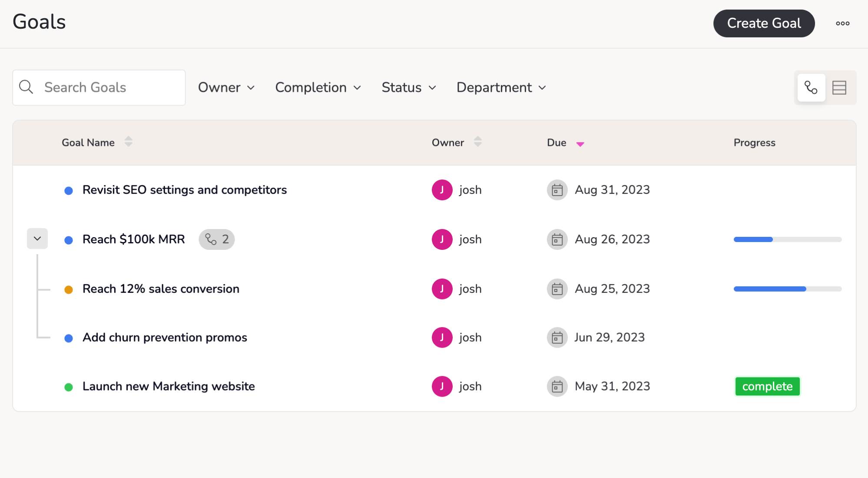The height and width of the screenshot is (478, 868).
Task: Open the Owner filter dropdown
Action: pyautogui.click(x=226, y=88)
